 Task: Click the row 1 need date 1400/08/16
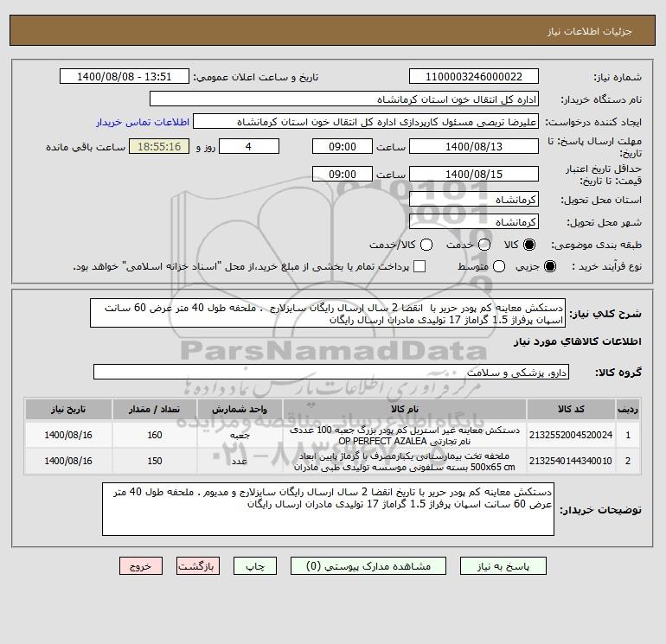68,435
